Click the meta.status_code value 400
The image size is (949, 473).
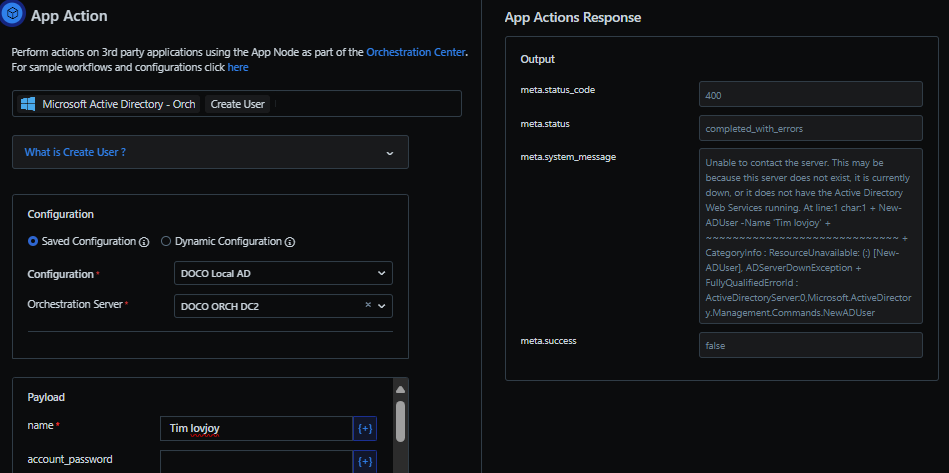[810, 94]
